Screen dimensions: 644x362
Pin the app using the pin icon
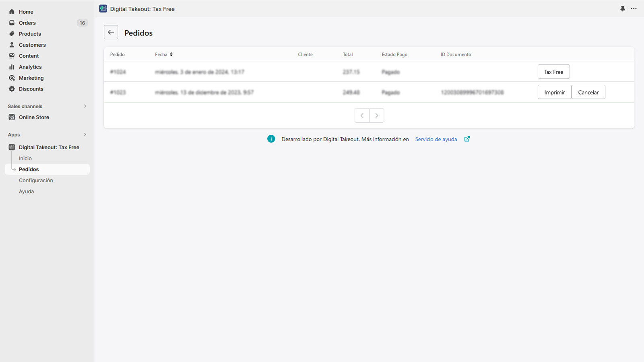click(x=623, y=8)
